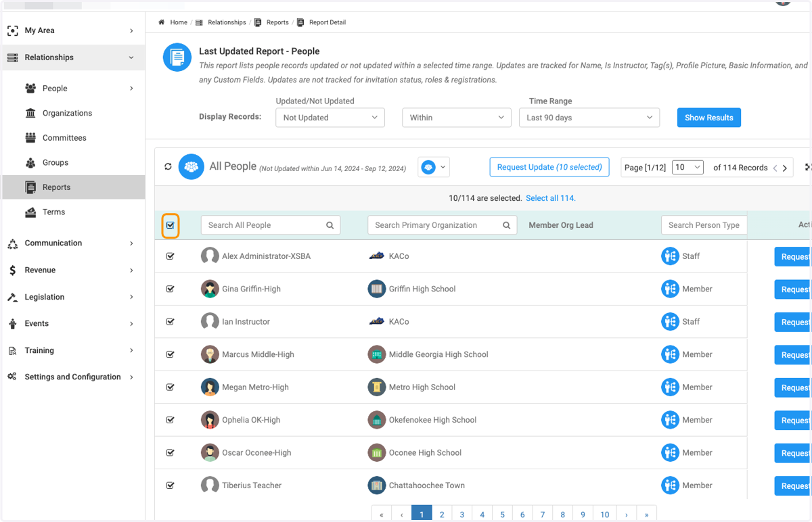Open the Within dropdown
This screenshot has height=522, width=812.
tap(457, 118)
